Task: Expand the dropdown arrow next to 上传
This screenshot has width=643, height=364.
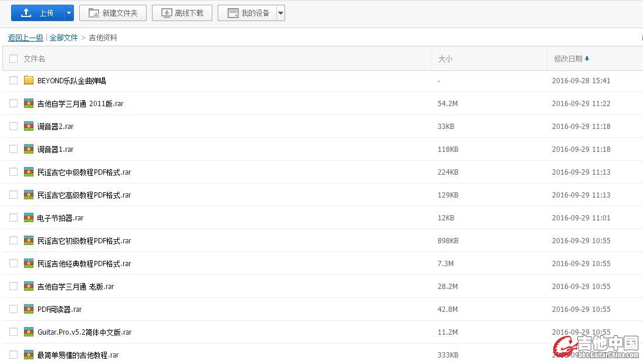Action: tap(69, 13)
